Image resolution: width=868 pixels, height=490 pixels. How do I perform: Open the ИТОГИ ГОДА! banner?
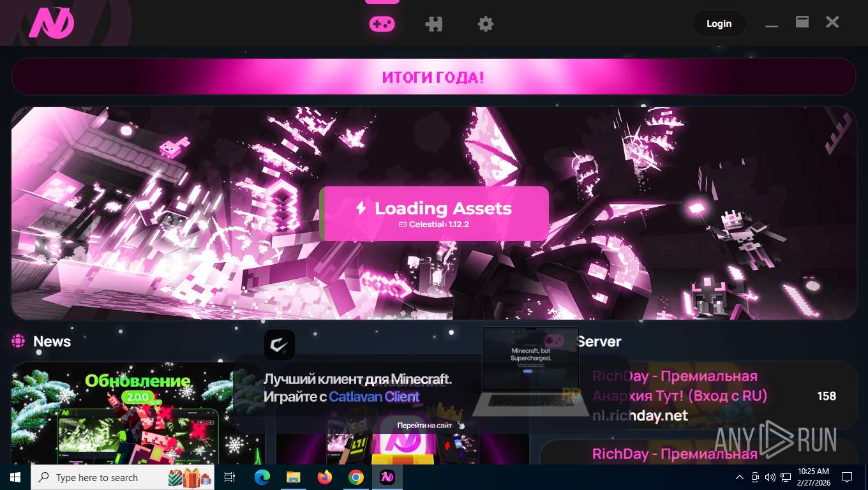pyautogui.click(x=433, y=77)
